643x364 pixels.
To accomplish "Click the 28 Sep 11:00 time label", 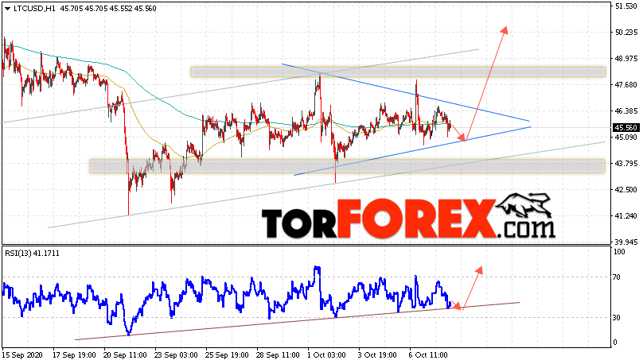I will pos(278,355).
